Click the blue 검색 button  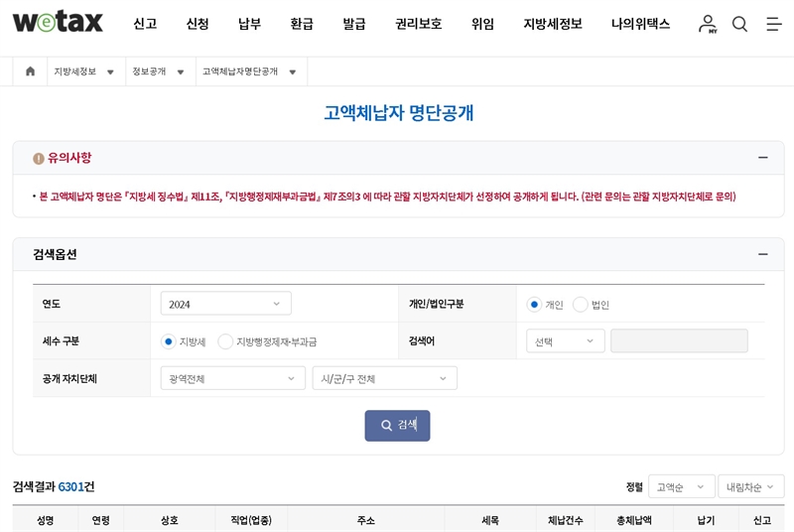pyautogui.click(x=397, y=425)
